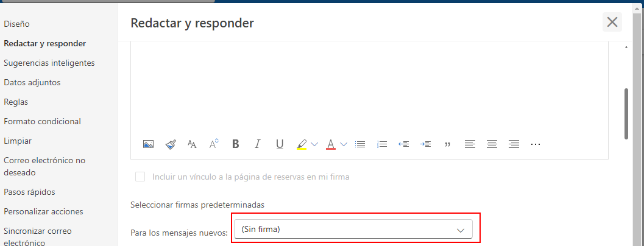The height and width of the screenshot is (246, 644).
Task: Go to Sugerencias inteligentes settings
Action: click(x=49, y=63)
